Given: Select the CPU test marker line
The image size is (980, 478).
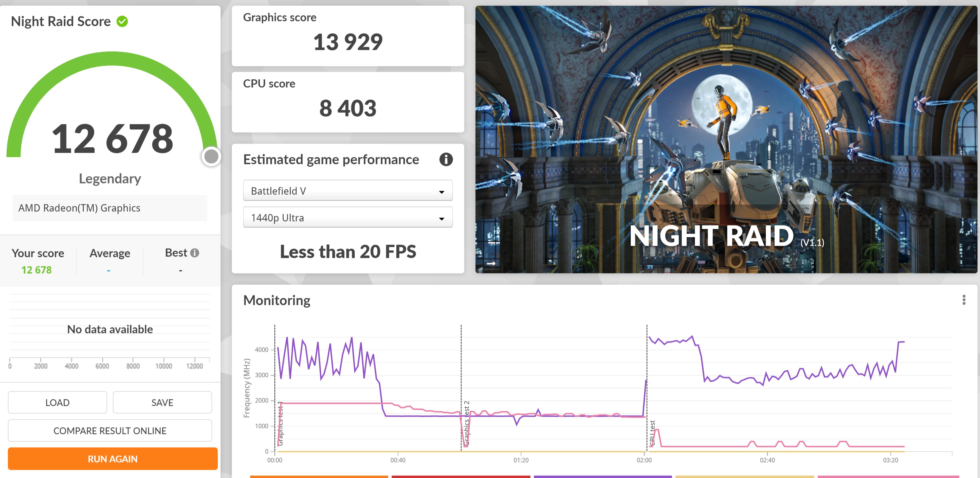Looking at the screenshot, I should point(647,388).
